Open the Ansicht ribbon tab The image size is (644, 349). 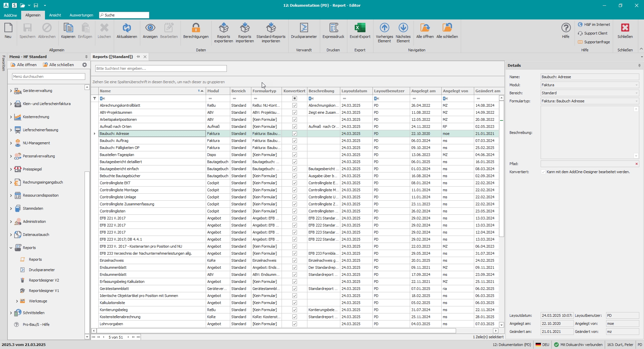point(55,15)
